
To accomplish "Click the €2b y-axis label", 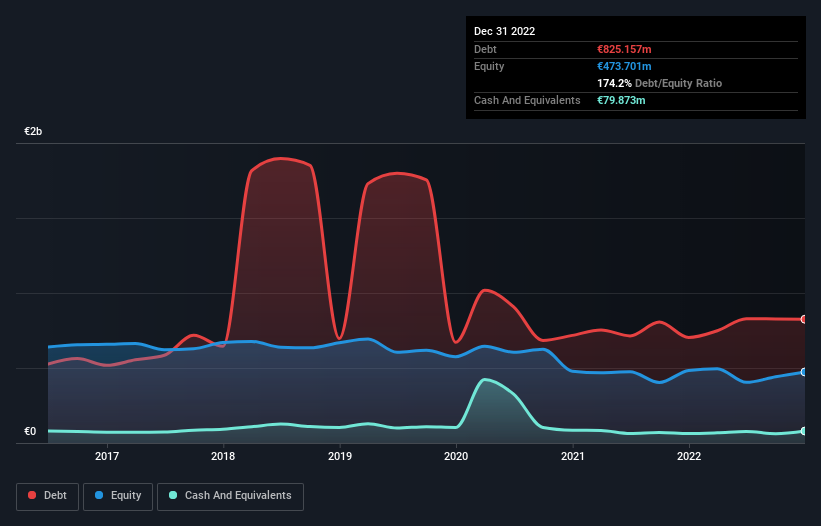I will pos(33,131).
